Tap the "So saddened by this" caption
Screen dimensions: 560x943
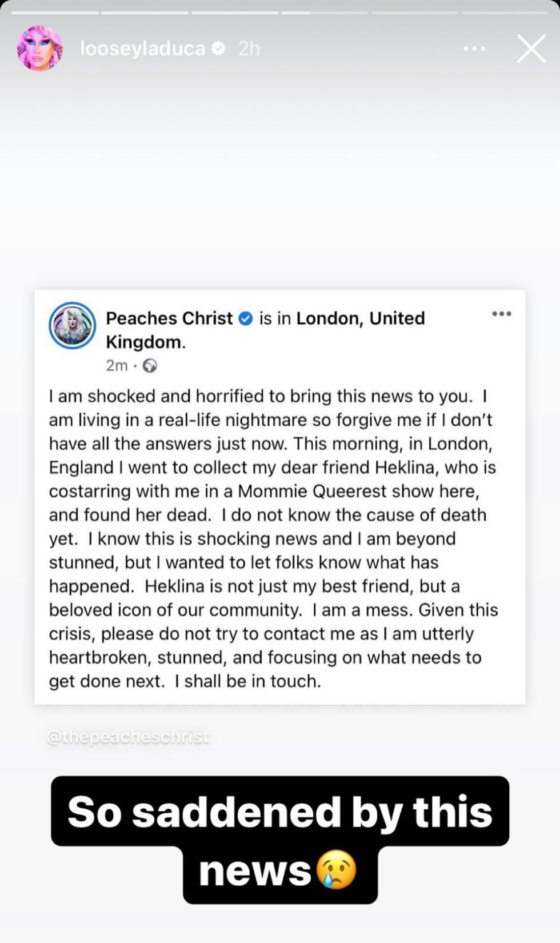[279, 812]
